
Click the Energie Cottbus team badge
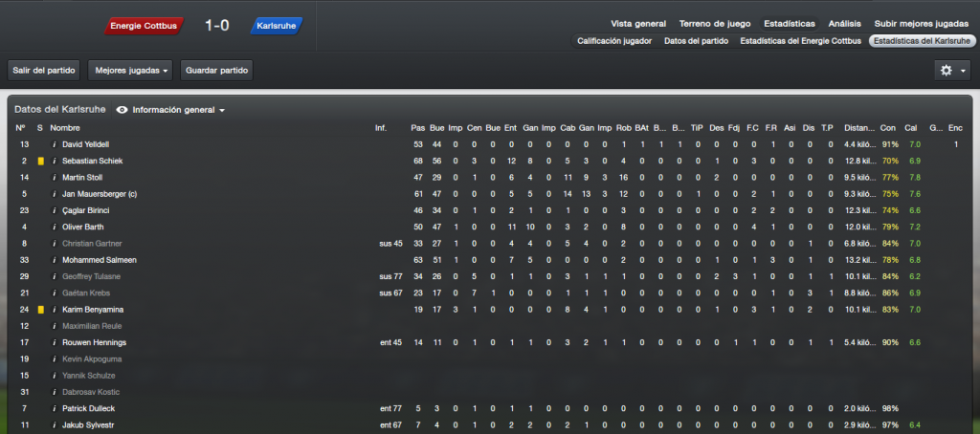tap(144, 26)
